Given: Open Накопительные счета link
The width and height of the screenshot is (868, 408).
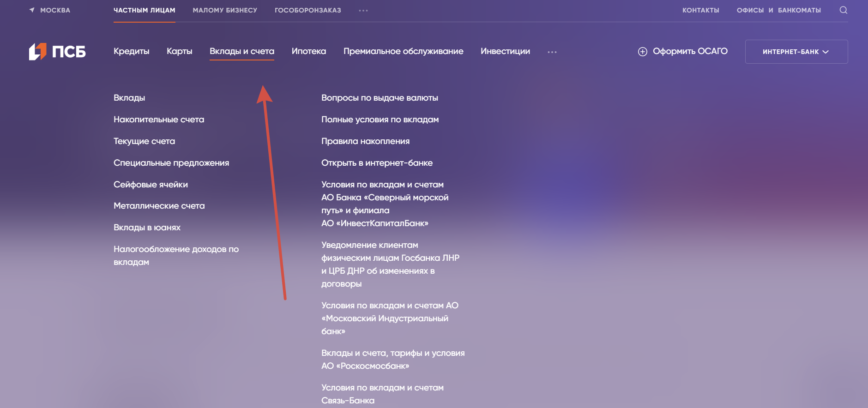Looking at the screenshot, I should pyautogui.click(x=159, y=120).
